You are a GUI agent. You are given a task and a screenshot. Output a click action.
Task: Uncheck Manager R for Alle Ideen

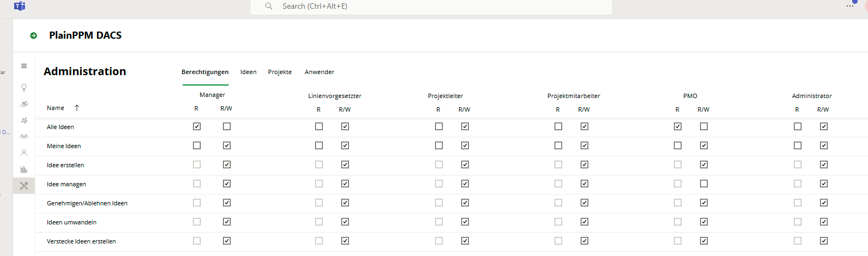(197, 126)
